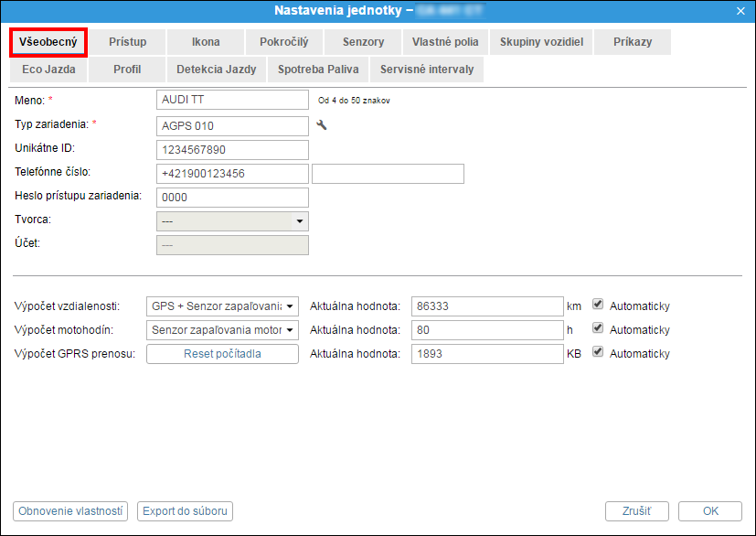Viewport: 756px width, 536px height.
Task: Switch to the Príkazy tab
Action: pyautogui.click(x=633, y=42)
